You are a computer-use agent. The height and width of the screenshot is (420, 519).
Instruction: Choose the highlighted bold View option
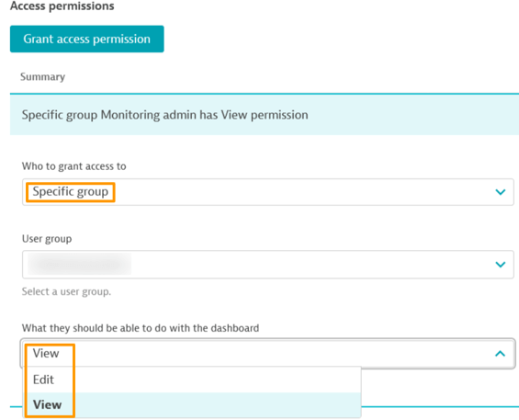tap(48, 404)
